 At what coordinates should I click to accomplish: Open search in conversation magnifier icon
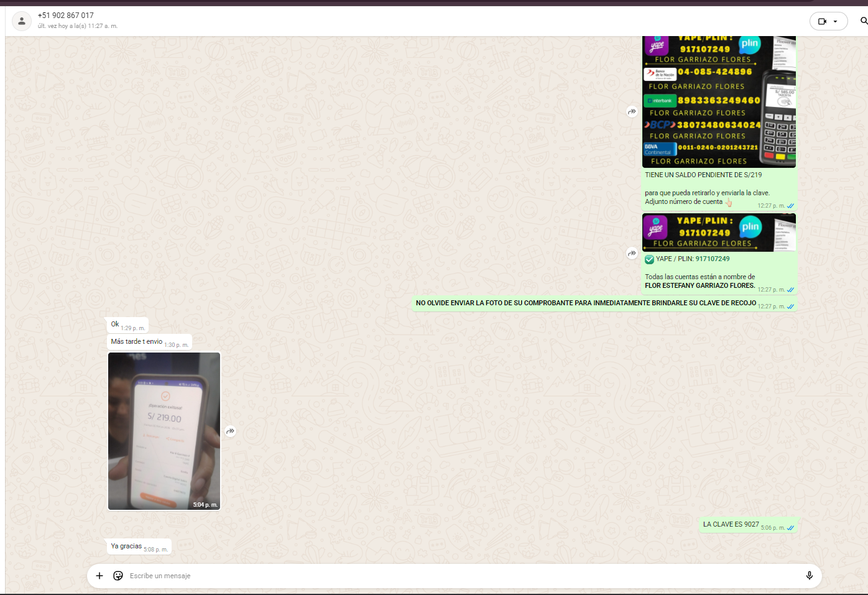pos(863,21)
